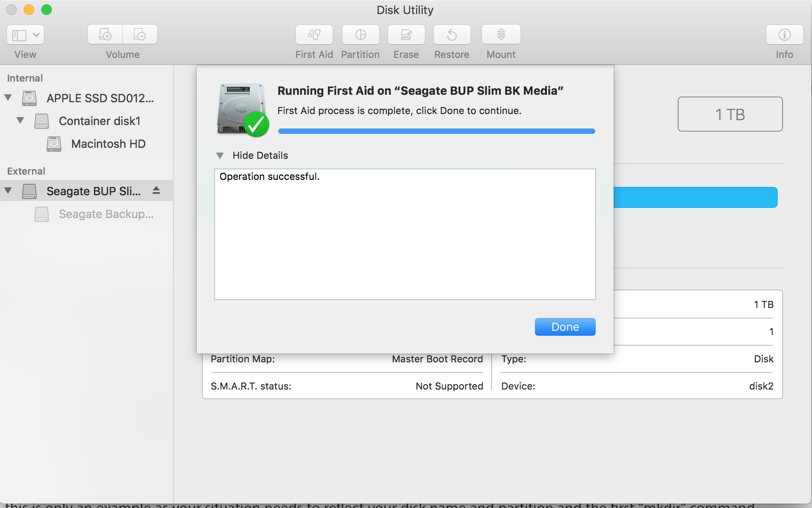Click the APPLE SSD drive icon
812x508 pixels.
pos(29,98)
